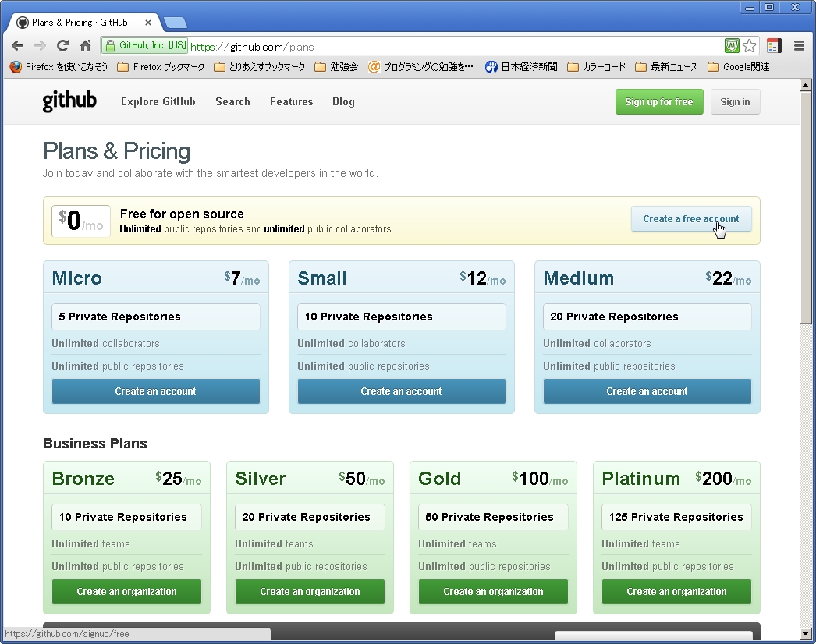This screenshot has height=644, width=816.
Task: Click the 125 Private Repositories box
Action: pyautogui.click(x=676, y=517)
